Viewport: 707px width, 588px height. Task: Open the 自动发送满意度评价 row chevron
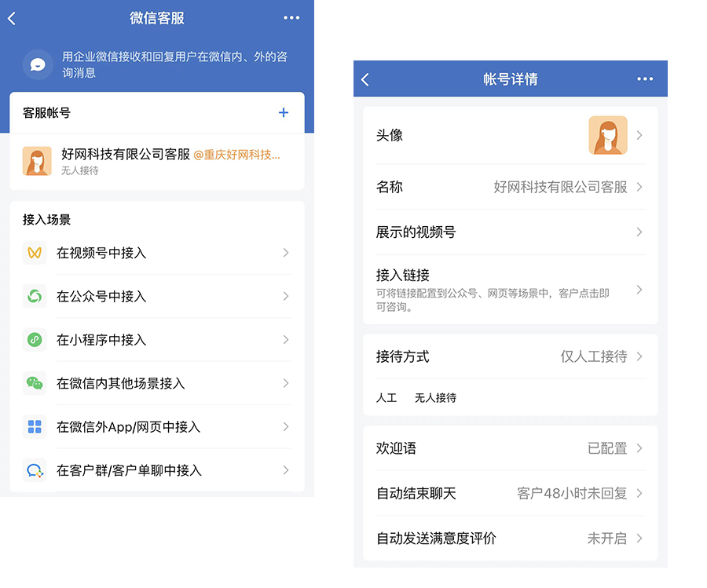pyautogui.click(x=639, y=539)
